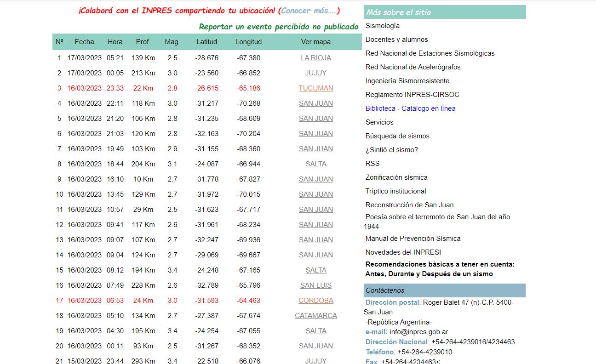Open Red Nacional de Estaciones Sismológicas
This screenshot has width=596, height=364.
[x=430, y=53]
